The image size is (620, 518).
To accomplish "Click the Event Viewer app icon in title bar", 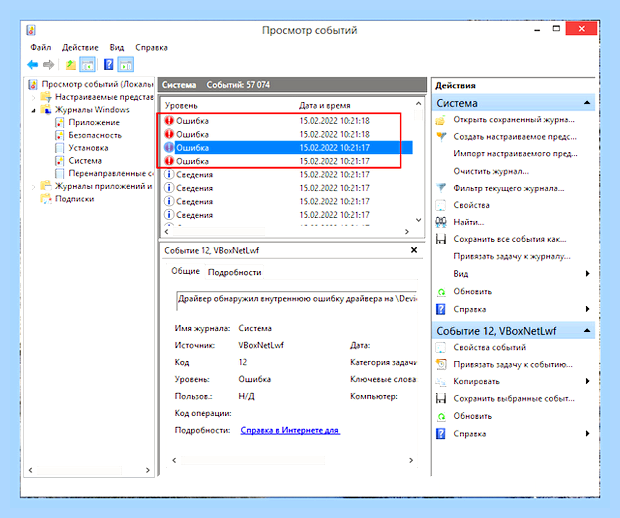I will point(31,30).
